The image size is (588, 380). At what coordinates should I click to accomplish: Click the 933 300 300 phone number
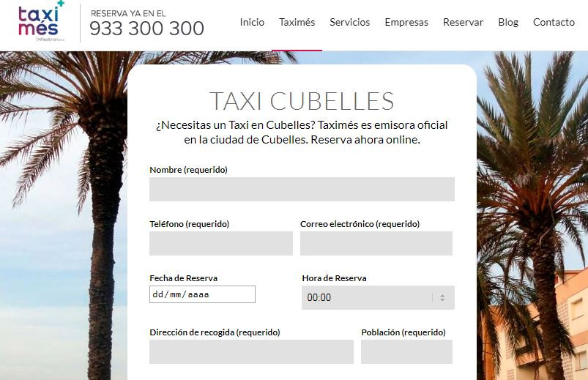[146, 29]
